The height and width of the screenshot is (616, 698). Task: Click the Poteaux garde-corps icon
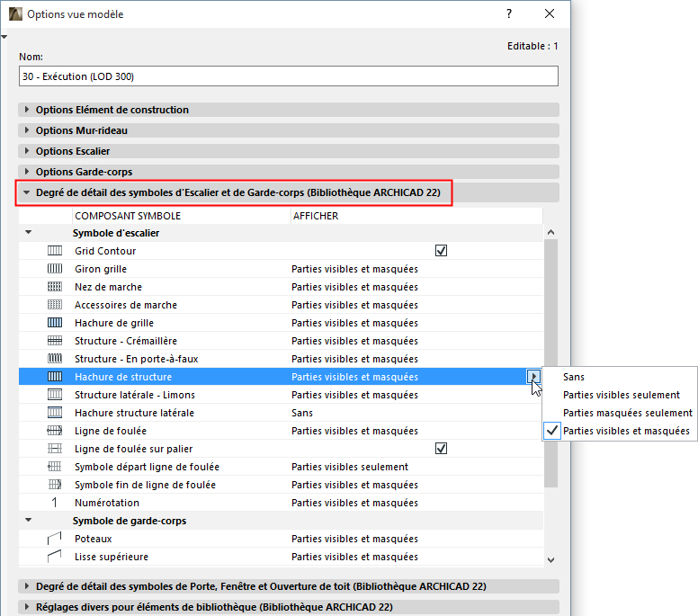point(54,539)
